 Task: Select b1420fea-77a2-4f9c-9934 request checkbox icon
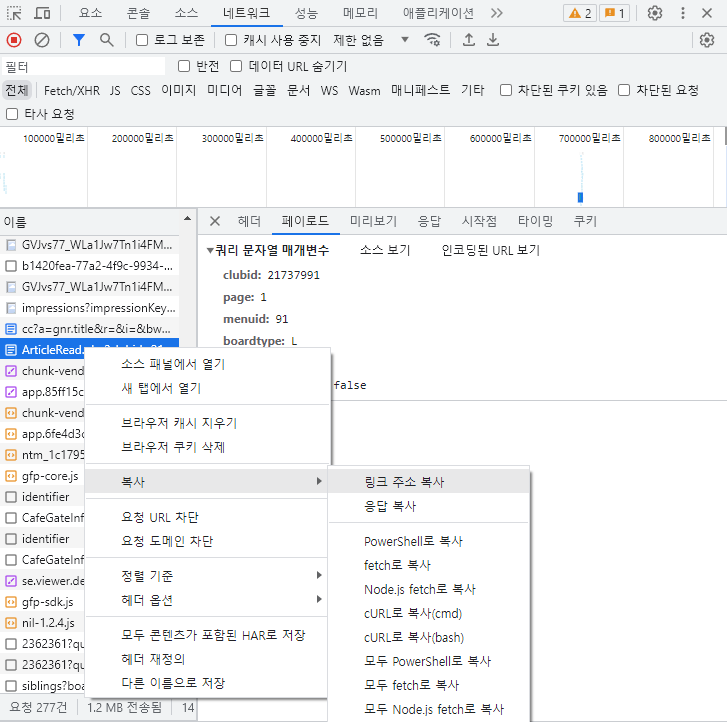[11, 266]
